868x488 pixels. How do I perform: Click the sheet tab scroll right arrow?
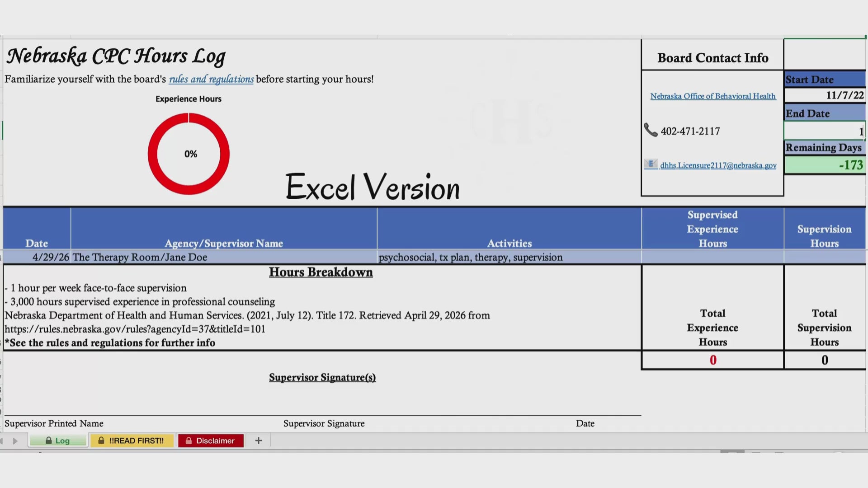click(15, 441)
